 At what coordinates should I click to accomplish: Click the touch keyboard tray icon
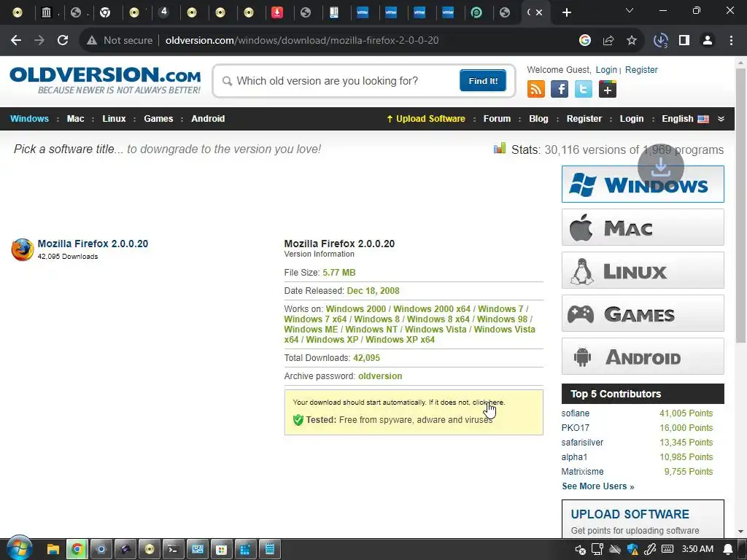[x=667, y=550]
